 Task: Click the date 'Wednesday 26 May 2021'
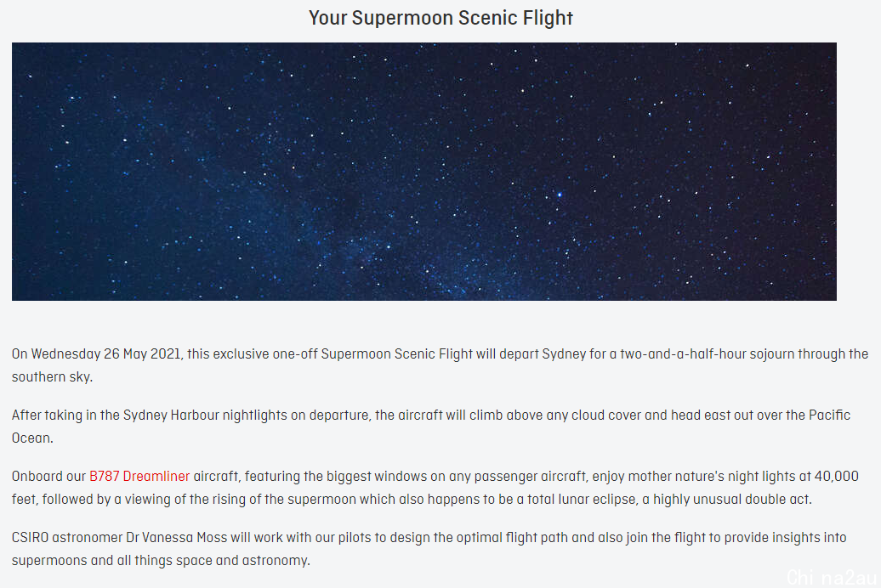click(105, 353)
